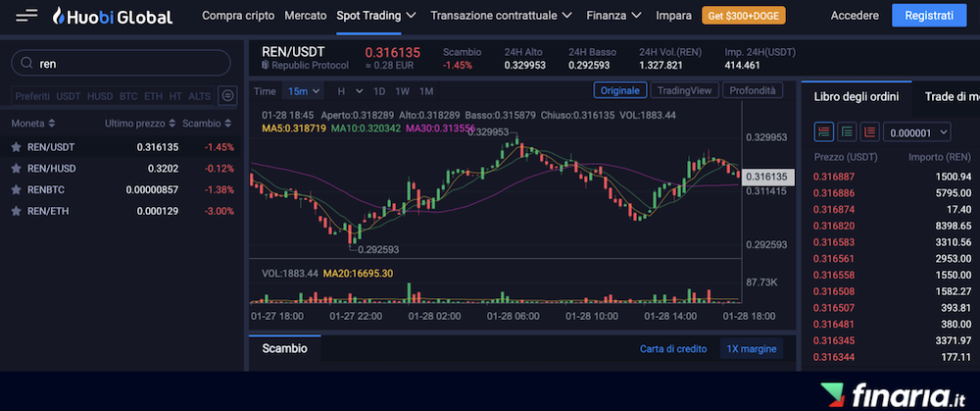
Task: Open the H hourly interval dropdown
Action: (x=350, y=91)
